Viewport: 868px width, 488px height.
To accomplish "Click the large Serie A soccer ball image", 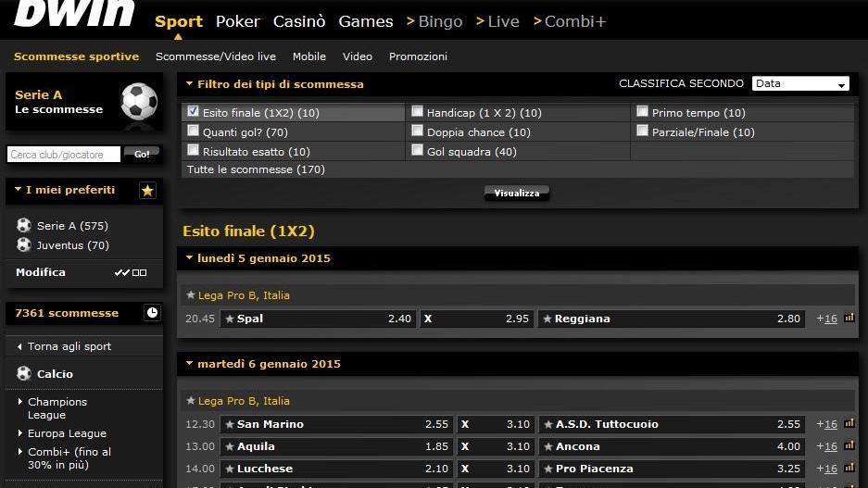I will pyautogui.click(x=139, y=102).
